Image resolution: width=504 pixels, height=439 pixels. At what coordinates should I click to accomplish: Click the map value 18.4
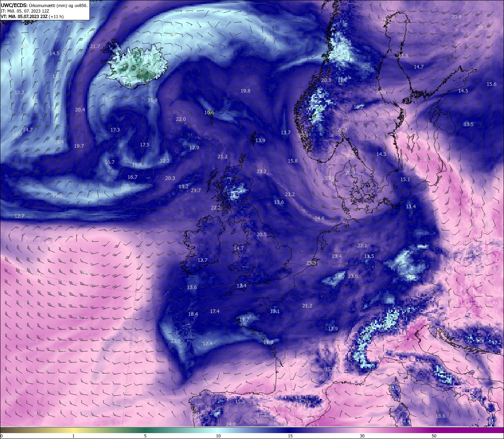[x=193, y=314]
